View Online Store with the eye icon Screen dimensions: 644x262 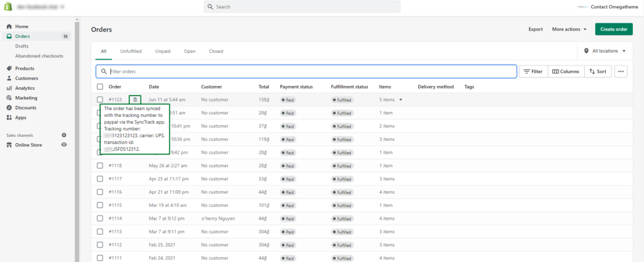[x=64, y=145]
